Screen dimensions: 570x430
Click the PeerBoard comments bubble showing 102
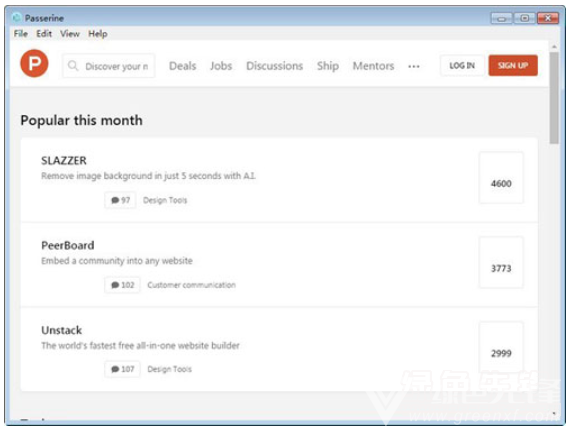(123, 285)
